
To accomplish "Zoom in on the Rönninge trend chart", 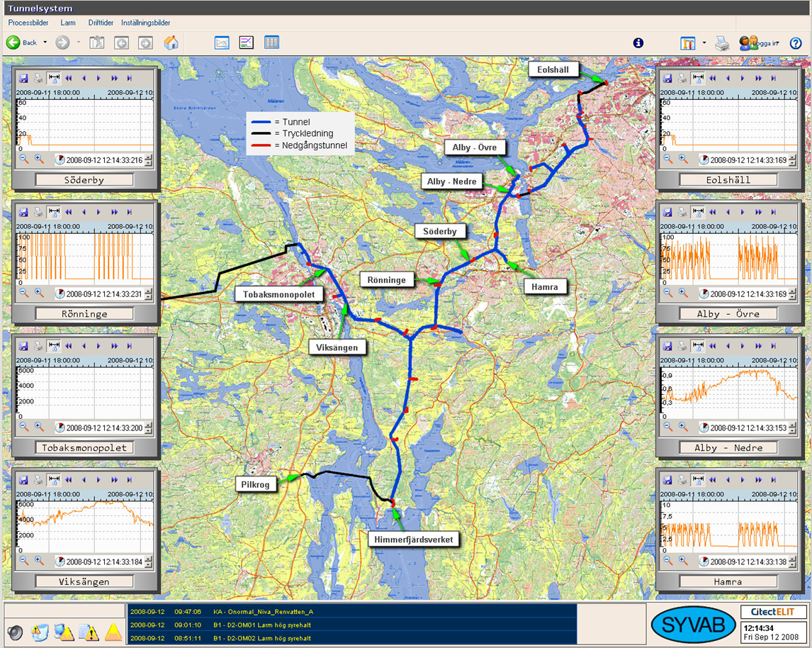I will 39,293.
